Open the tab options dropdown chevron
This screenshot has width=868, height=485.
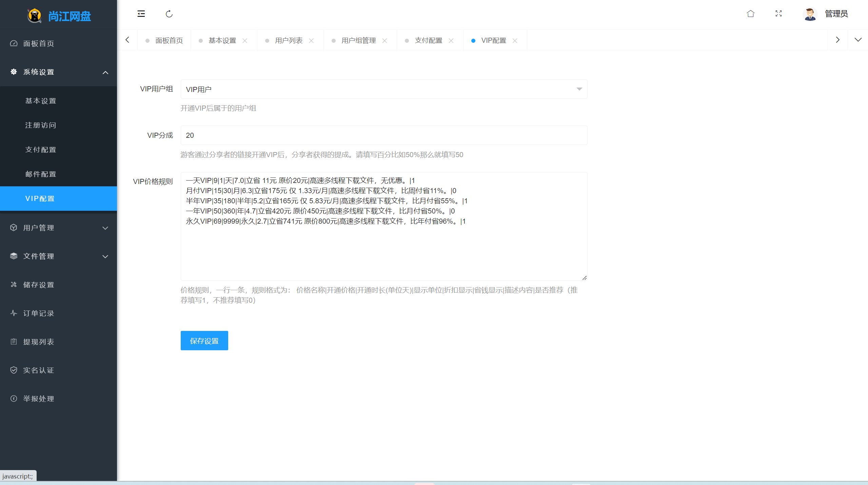point(858,40)
